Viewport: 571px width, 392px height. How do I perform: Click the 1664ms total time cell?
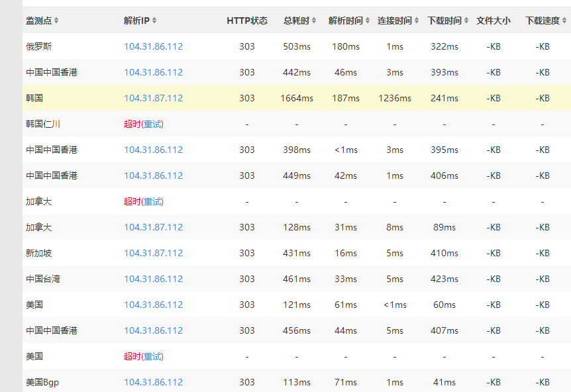click(296, 98)
